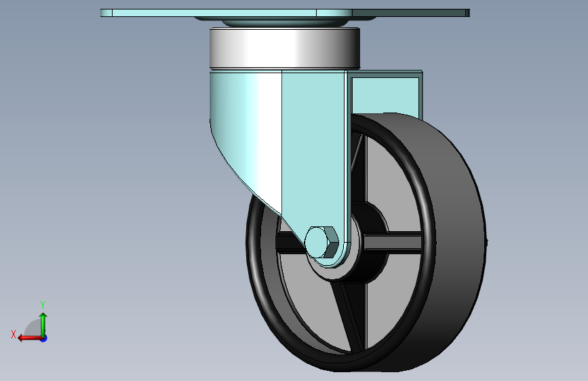Viewport: 588px width, 381px height.
Task: Click the blue Z axis dot on triad
Action: 44,338
